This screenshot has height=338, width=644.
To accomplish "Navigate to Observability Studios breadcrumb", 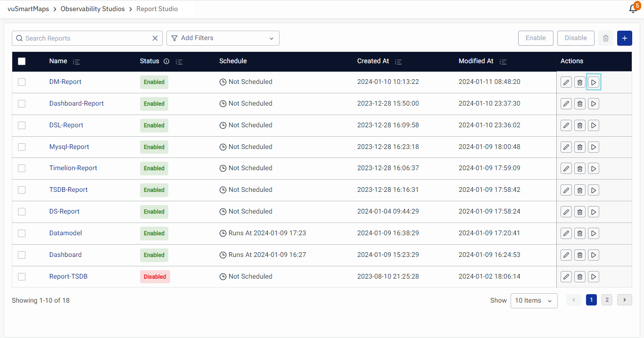I will click(x=93, y=9).
